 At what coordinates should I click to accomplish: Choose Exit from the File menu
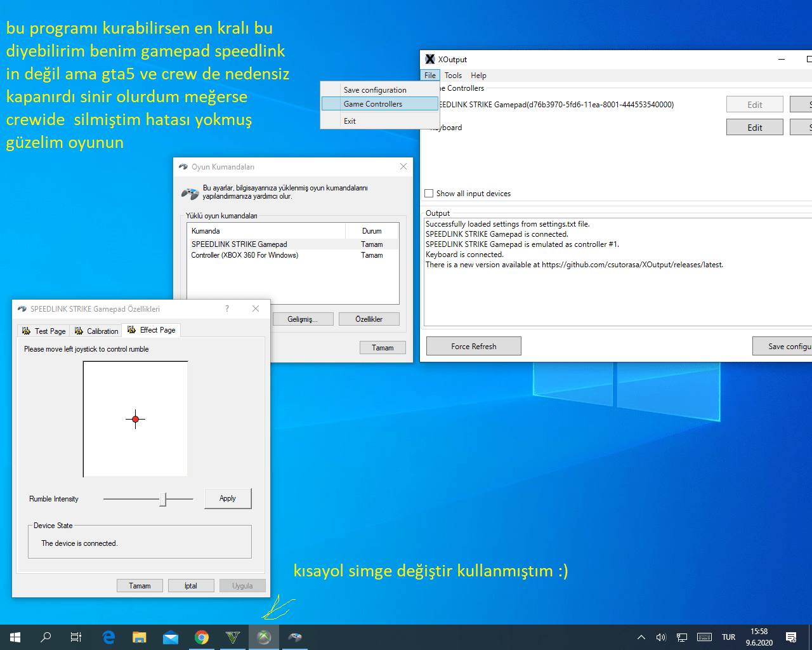pos(379,121)
